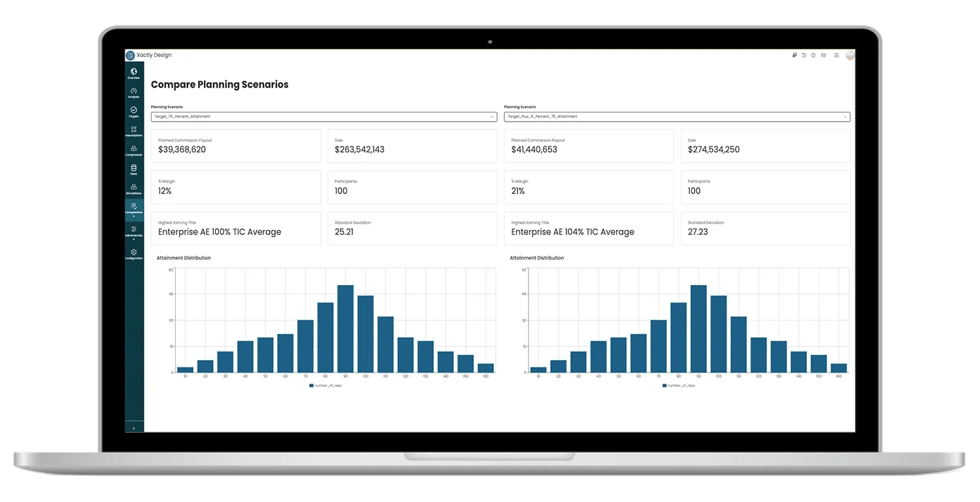
Task: Click the 10 bar in the left chart
Action: pyautogui.click(x=185, y=370)
